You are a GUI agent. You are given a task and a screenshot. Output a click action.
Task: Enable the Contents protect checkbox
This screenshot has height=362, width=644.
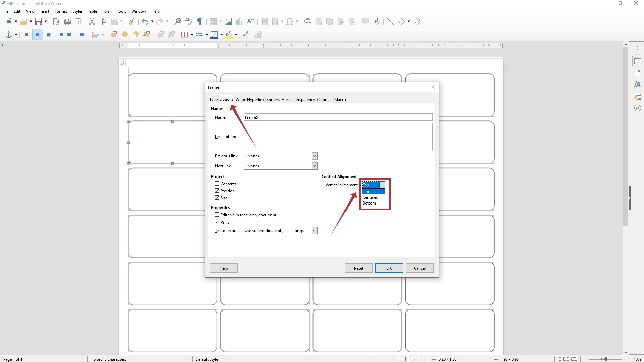pyautogui.click(x=217, y=184)
